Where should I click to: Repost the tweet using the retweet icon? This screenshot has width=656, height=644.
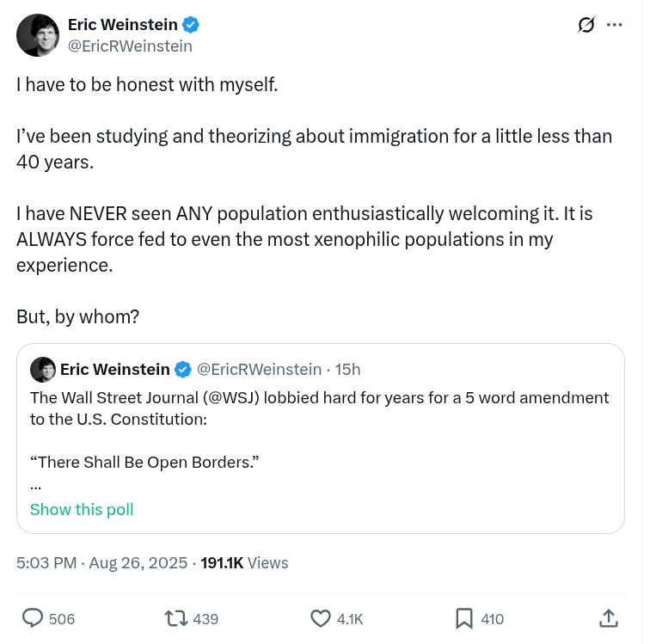click(x=175, y=618)
